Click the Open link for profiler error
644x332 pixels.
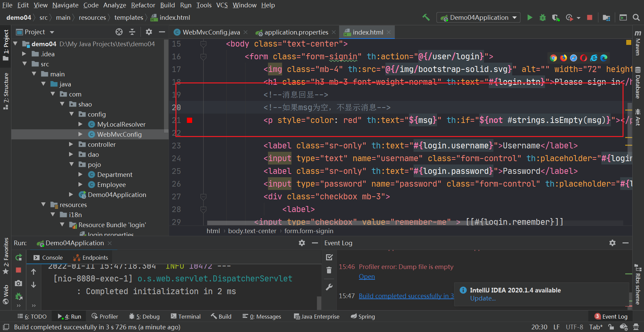click(x=367, y=277)
